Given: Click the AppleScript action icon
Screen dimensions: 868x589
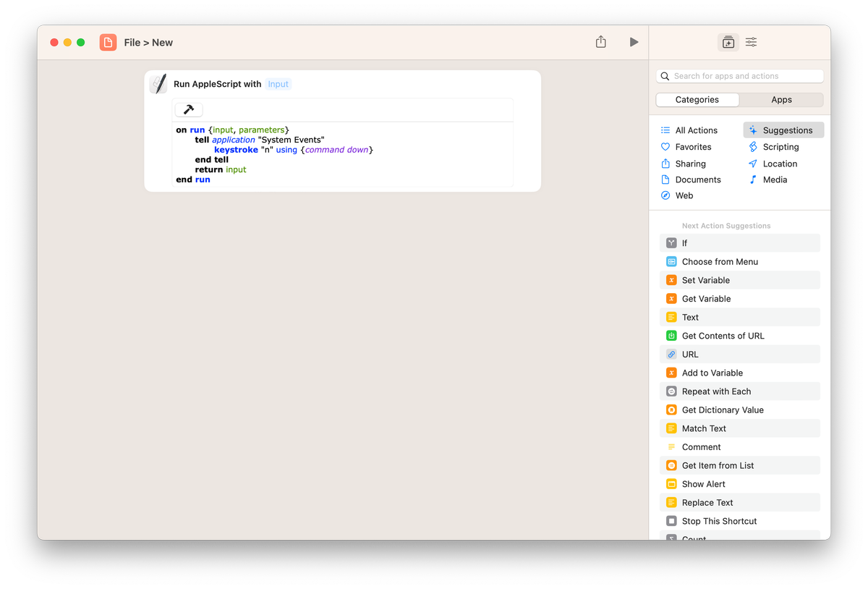Looking at the screenshot, I should click(158, 84).
